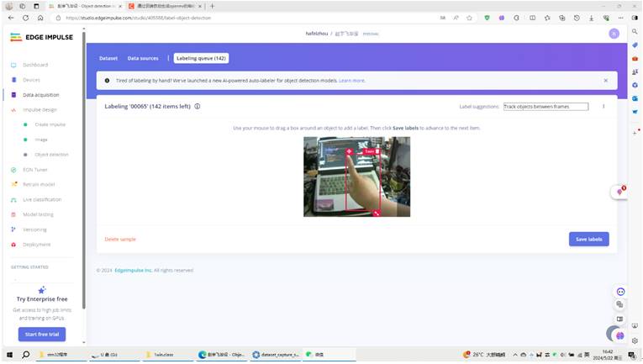The width and height of the screenshot is (643, 364).
Task: Click the Dashboard sidebar icon
Action: (x=13, y=65)
